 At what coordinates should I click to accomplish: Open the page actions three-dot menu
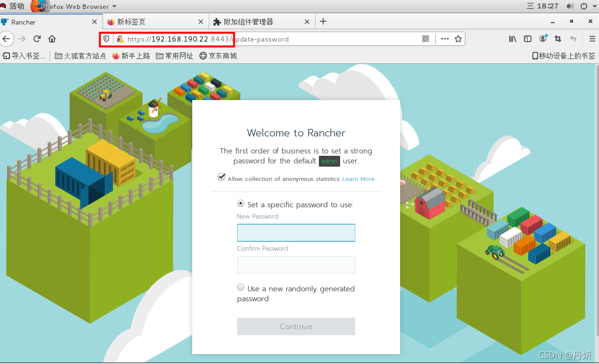click(445, 39)
